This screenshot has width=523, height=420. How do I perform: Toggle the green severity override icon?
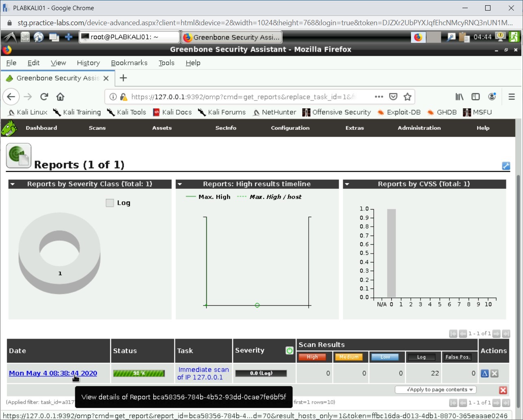click(289, 350)
